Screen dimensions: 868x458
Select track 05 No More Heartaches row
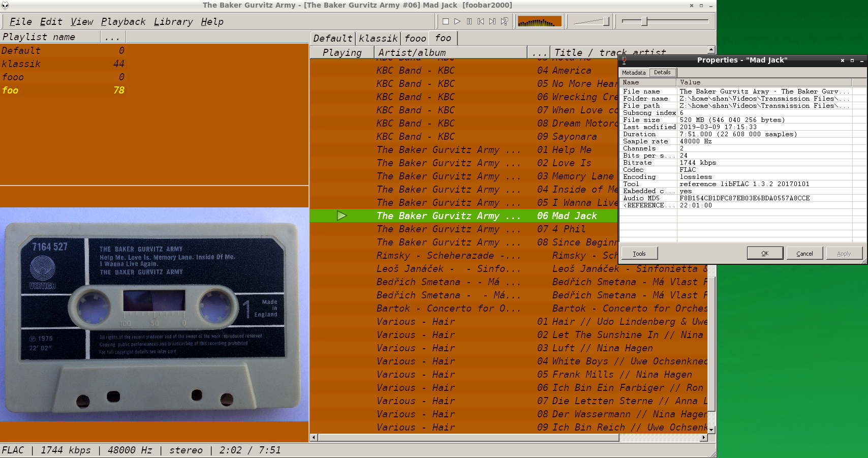pos(463,84)
